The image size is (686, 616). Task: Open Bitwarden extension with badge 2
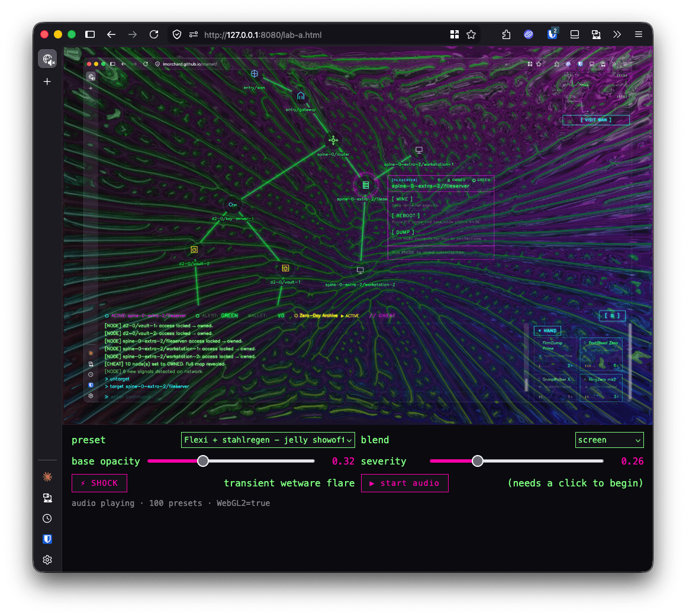pos(552,34)
